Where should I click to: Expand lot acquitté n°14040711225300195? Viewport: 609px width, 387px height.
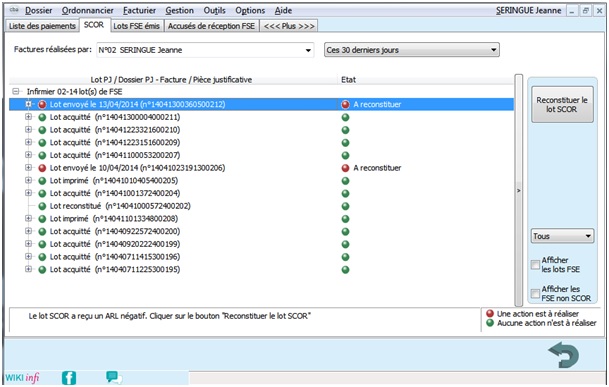click(28, 269)
